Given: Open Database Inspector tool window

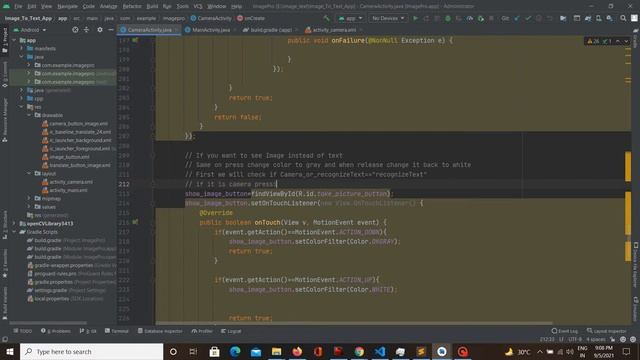Looking at the screenshot, I should (x=160, y=331).
